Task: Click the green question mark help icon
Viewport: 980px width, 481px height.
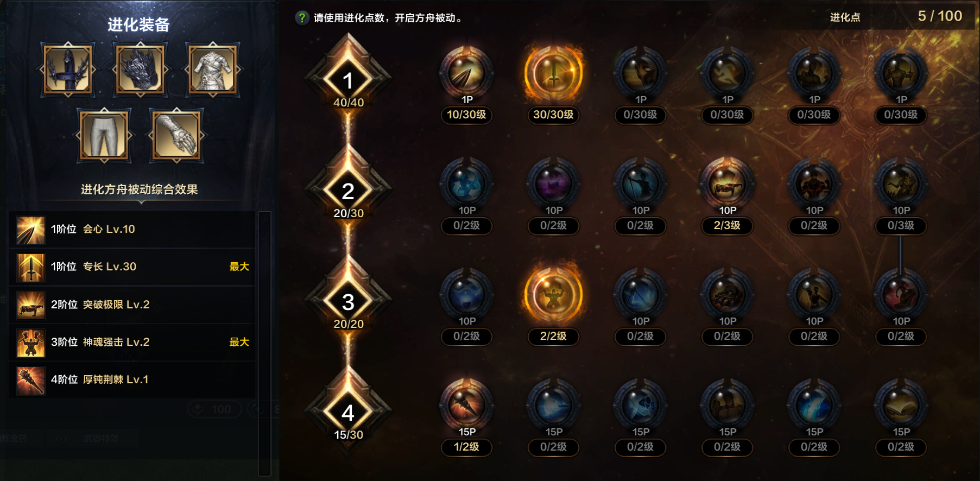Action: [302, 18]
